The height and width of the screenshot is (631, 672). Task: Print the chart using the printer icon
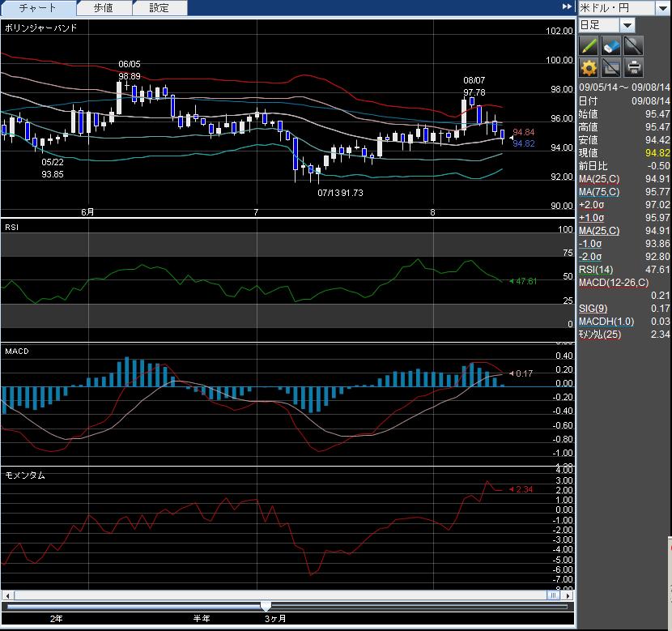pos(634,67)
